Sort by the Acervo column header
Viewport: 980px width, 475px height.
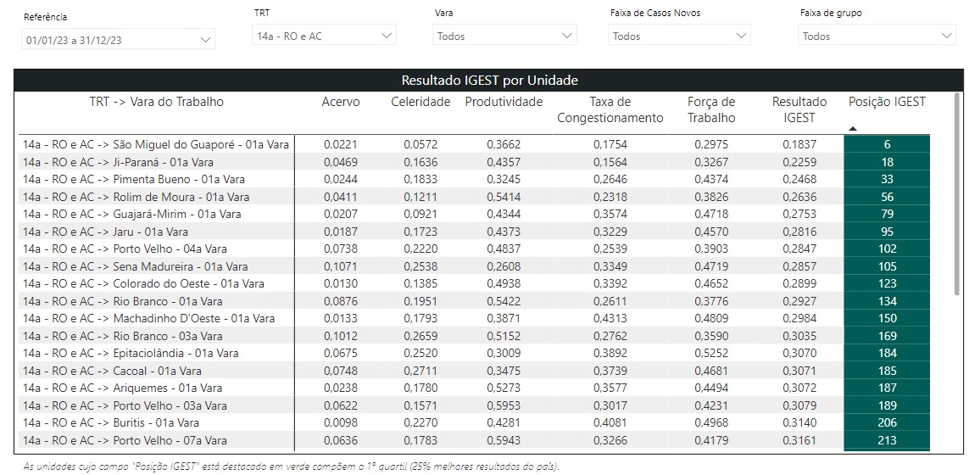[x=340, y=102]
